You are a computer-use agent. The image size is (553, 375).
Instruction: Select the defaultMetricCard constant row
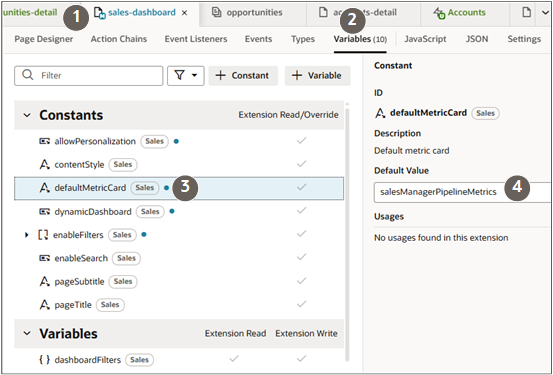[x=179, y=188]
